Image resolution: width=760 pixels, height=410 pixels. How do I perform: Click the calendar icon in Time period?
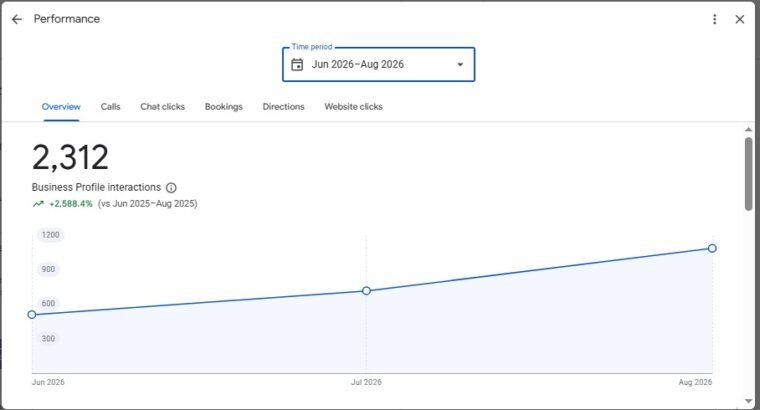pos(297,64)
